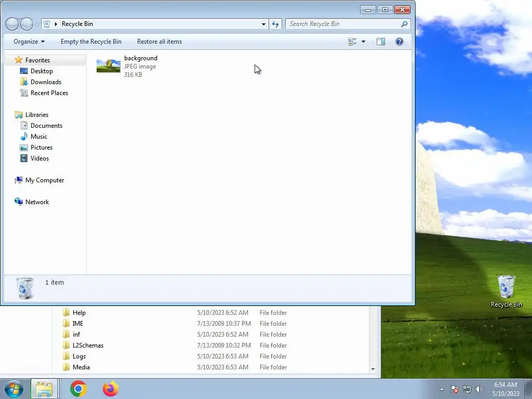
Task: Minimize the Recycle Bin window
Action: (368, 9)
